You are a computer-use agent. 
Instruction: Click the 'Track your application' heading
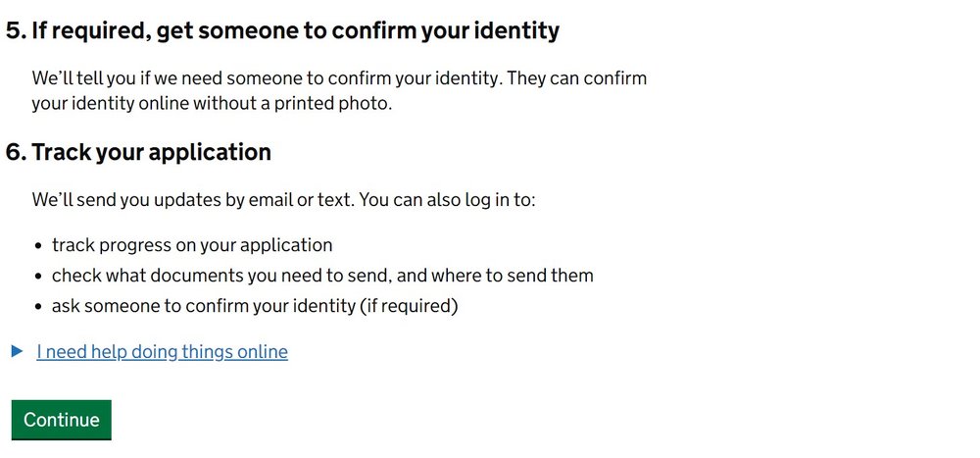coord(151,153)
